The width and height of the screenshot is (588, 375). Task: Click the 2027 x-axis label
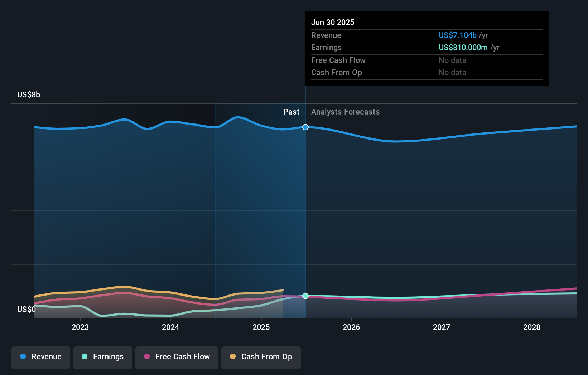[442, 327]
